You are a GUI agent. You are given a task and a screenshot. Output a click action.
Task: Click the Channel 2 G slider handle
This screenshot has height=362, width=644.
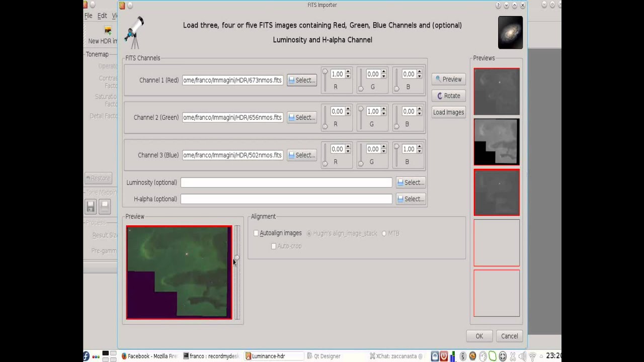pos(361,109)
